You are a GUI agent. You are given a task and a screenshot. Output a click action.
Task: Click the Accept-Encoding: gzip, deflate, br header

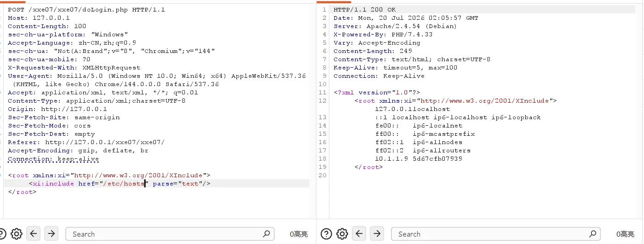[x=78, y=151]
